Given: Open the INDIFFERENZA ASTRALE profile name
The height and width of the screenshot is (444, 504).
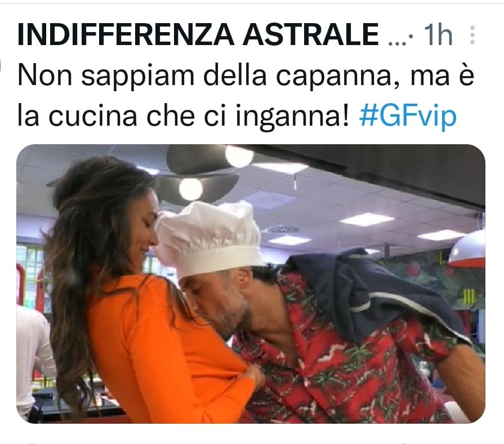Looking at the screenshot, I should click(198, 35).
